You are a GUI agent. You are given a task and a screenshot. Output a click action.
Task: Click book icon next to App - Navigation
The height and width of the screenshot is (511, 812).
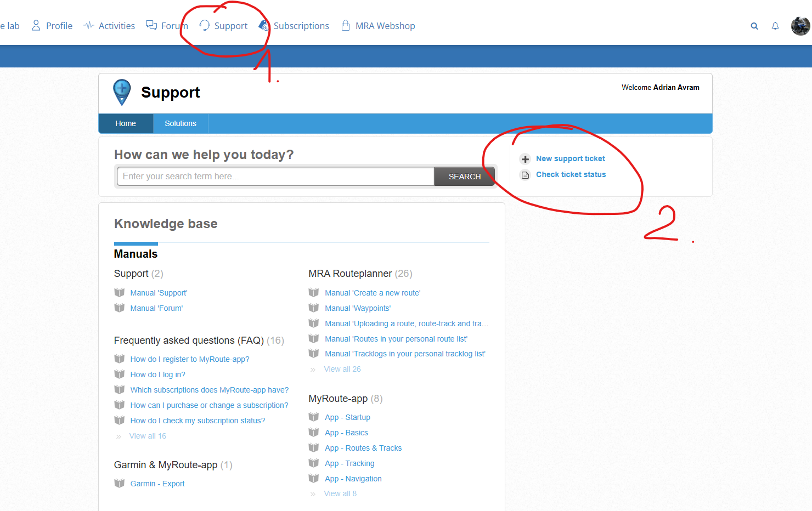pyautogui.click(x=314, y=478)
